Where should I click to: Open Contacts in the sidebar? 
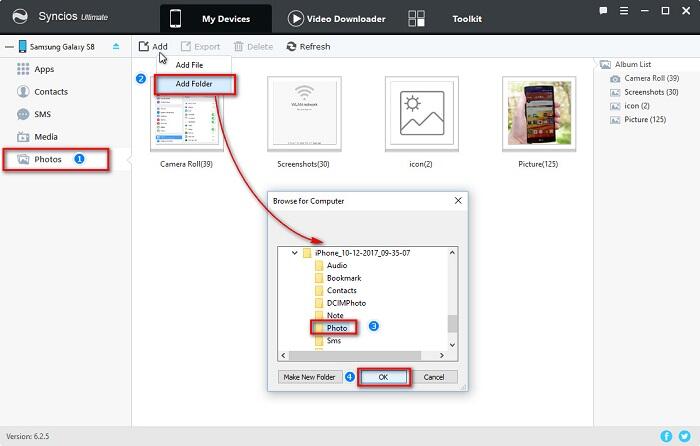tap(50, 91)
